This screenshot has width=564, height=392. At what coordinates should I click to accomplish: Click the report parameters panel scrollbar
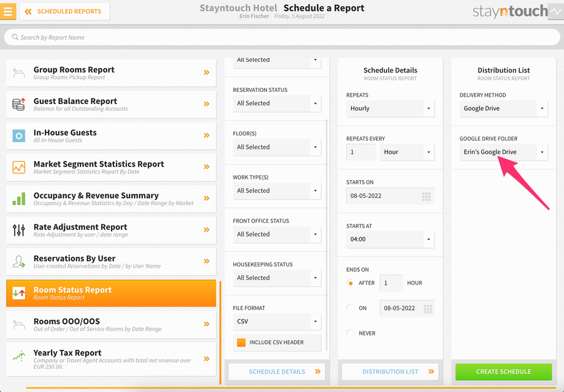point(327,235)
